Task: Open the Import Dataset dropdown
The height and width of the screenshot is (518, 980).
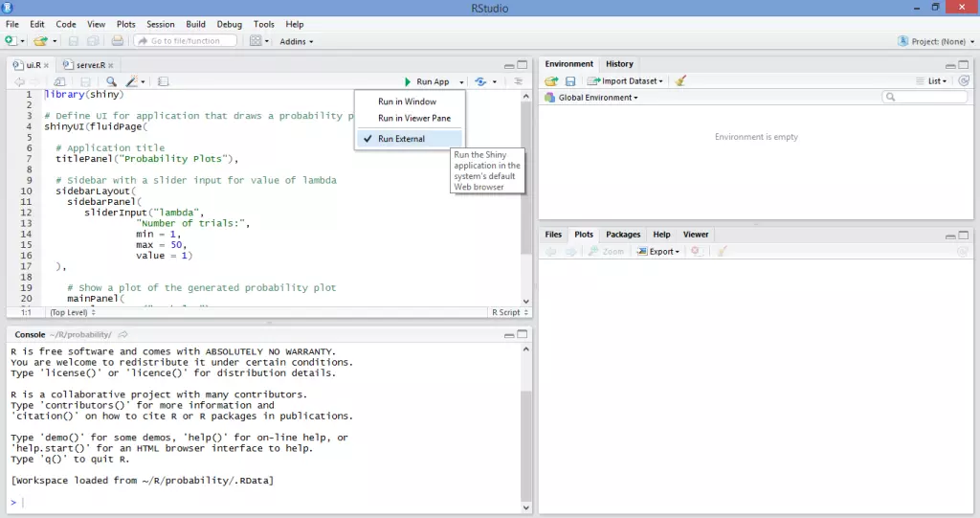Action: pyautogui.click(x=626, y=80)
